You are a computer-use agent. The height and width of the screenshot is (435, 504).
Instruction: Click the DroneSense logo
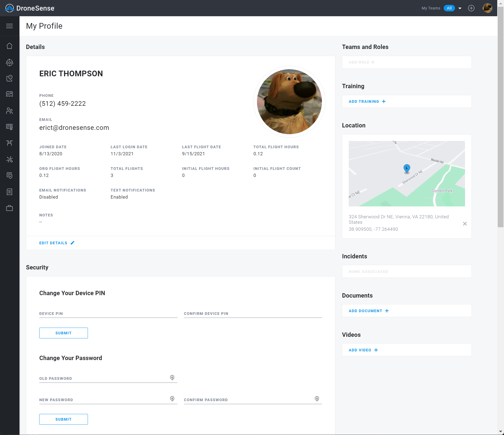click(30, 8)
